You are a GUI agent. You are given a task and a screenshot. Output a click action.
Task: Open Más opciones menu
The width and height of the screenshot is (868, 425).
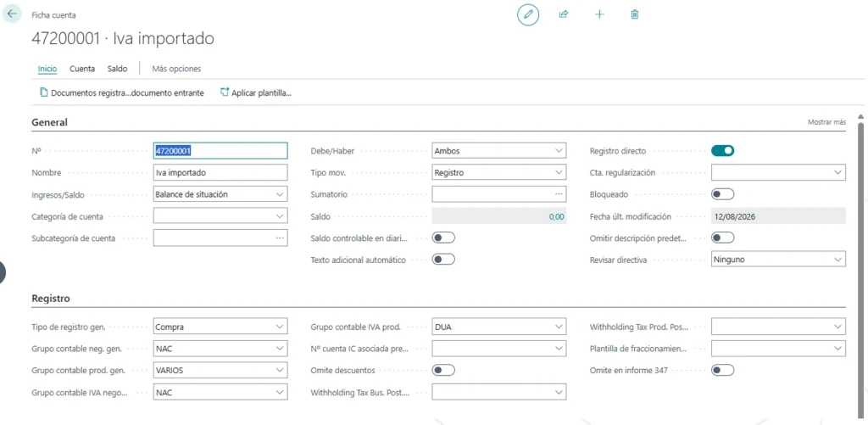[x=176, y=69]
